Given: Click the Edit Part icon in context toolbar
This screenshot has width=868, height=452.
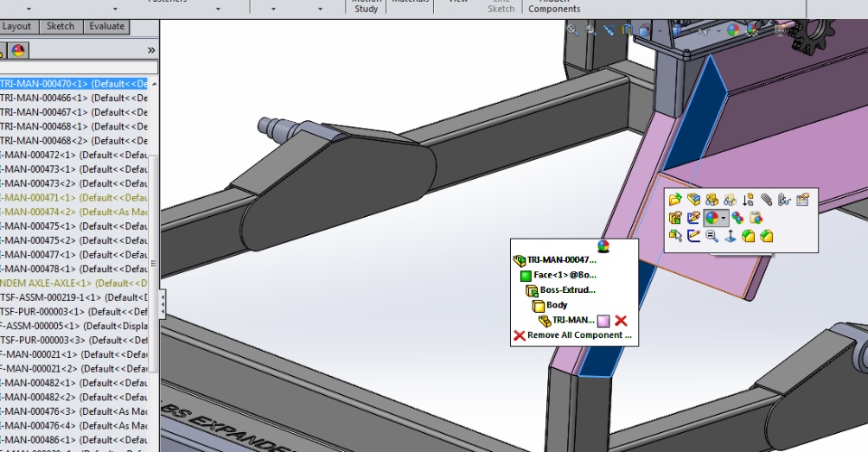Looking at the screenshot, I should [x=693, y=200].
